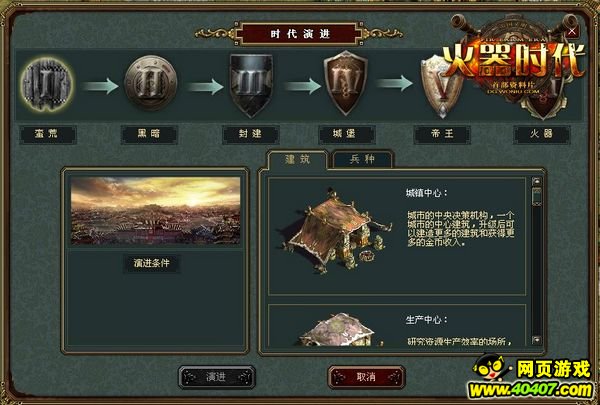Switch to the 兵种 troops tab
The width and height of the screenshot is (600, 405).
click(362, 159)
